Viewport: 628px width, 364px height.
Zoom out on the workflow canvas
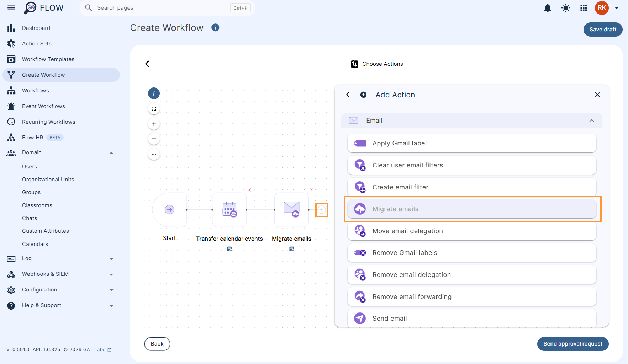(x=154, y=139)
